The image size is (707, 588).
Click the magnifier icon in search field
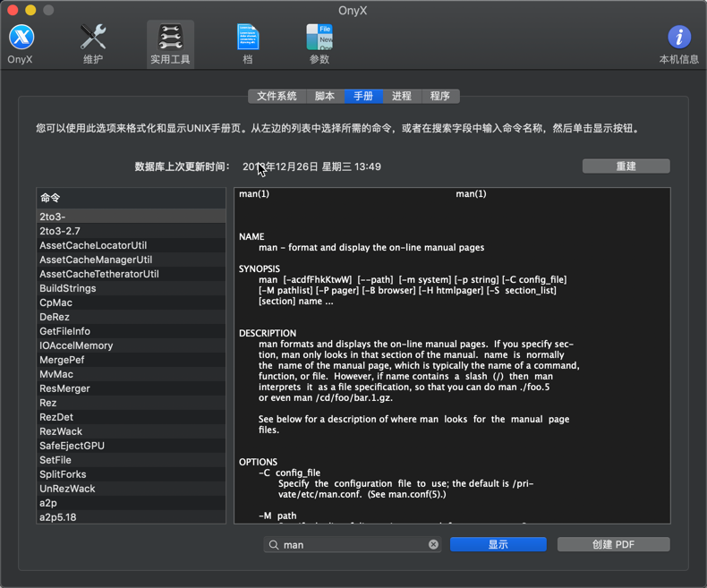(x=274, y=545)
